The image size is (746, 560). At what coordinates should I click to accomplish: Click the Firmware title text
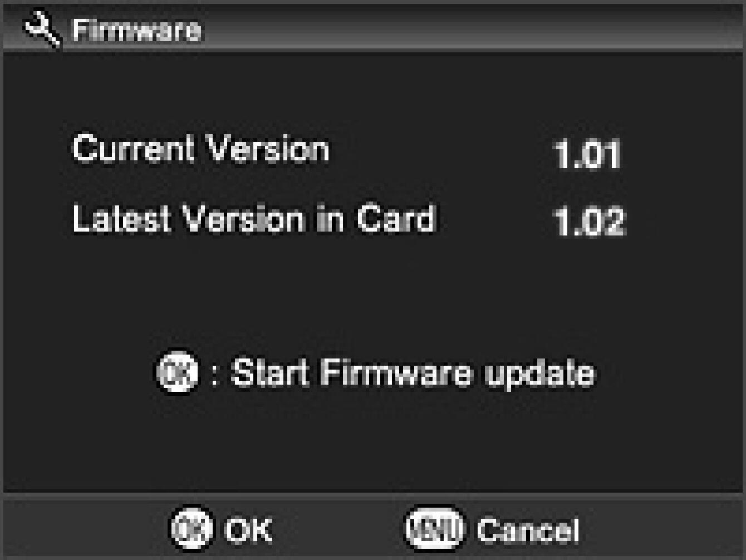point(137,30)
